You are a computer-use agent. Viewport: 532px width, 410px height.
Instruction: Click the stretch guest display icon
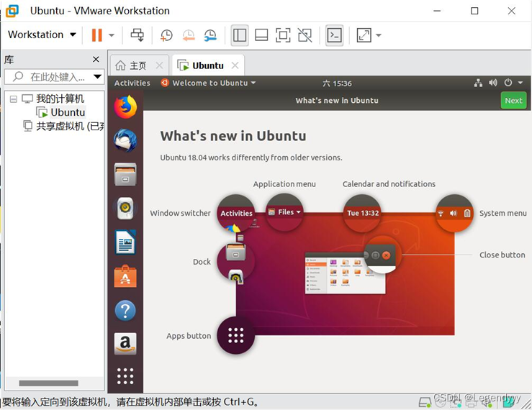(x=364, y=35)
